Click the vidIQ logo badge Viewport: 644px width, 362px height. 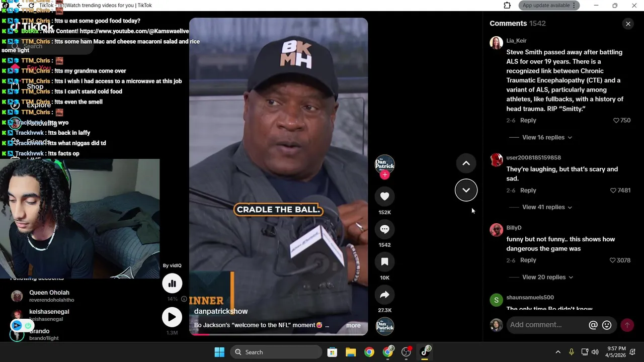17,325
